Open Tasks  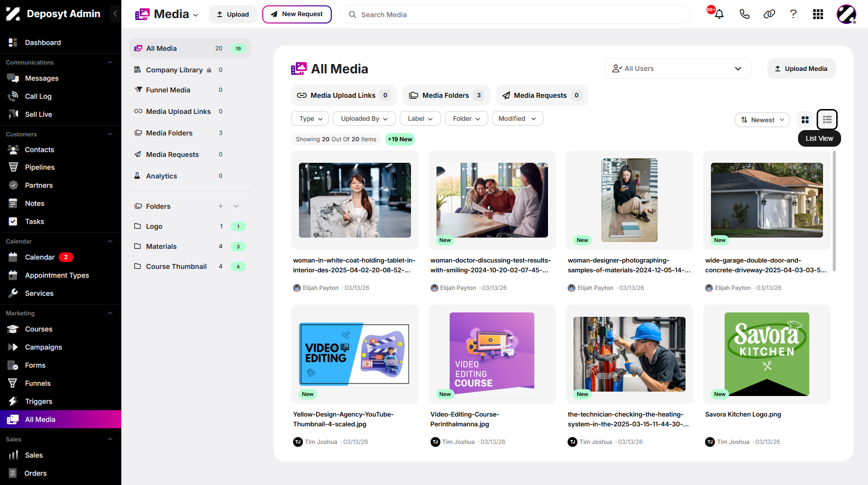[x=61, y=221]
